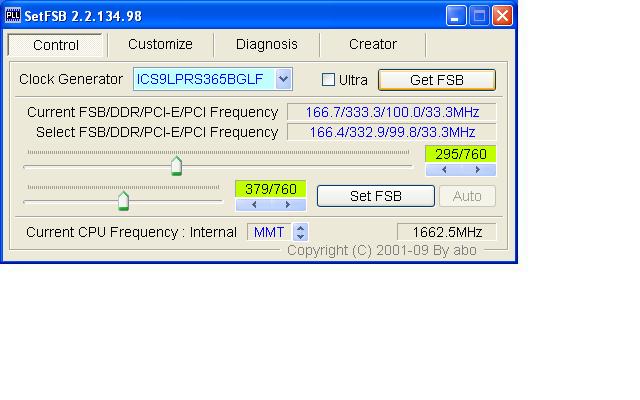The image size is (640, 400).
Task: Click the 379/760 value display
Action: [x=271, y=189]
